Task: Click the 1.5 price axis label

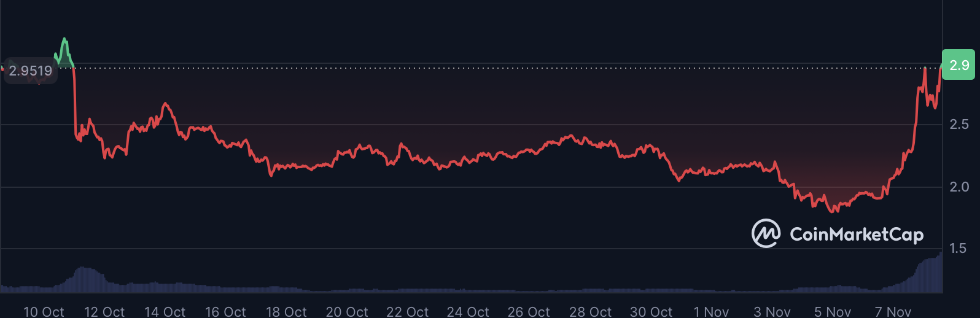Action: point(959,249)
